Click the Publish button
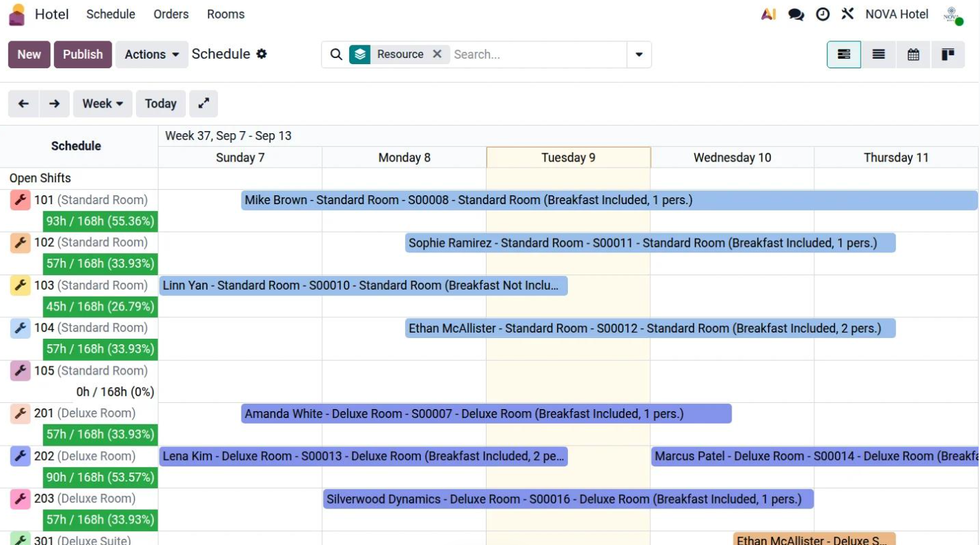The height and width of the screenshot is (545, 980). pos(83,54)
